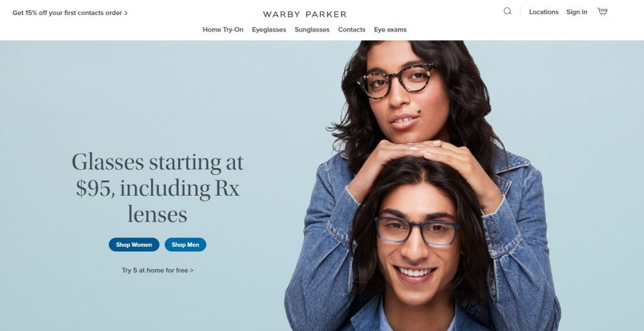Open the search magnifying glass icon
The width and height of the screenshot is (644, 331).
click(x=508, y=11)
